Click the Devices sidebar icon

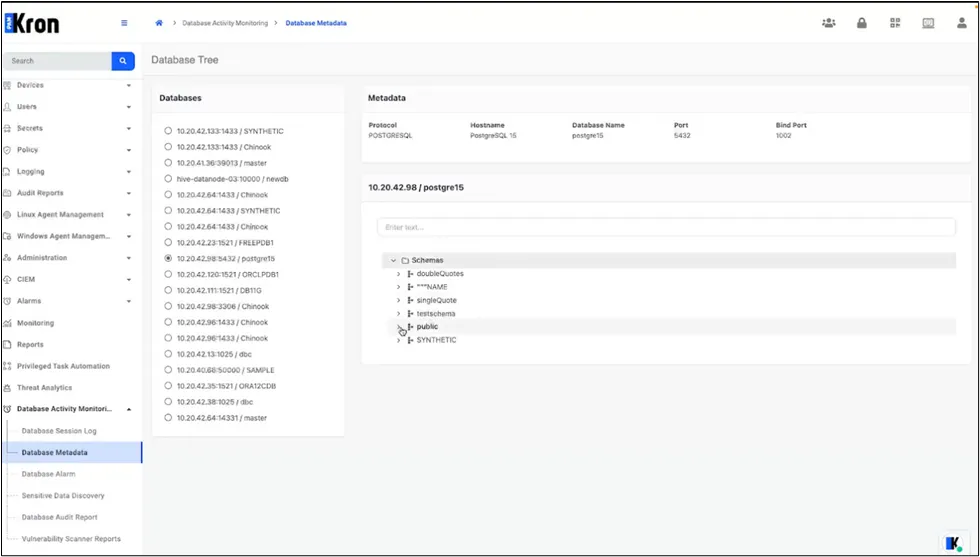point(8,85)
